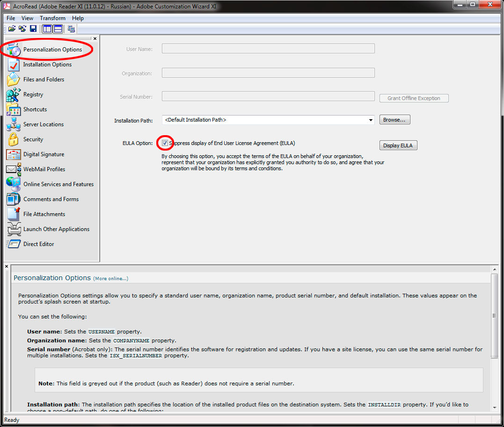Click the 'Installation Path:' label
The height and width of the screenshot is (427, 504).
(x=133, y=121)
